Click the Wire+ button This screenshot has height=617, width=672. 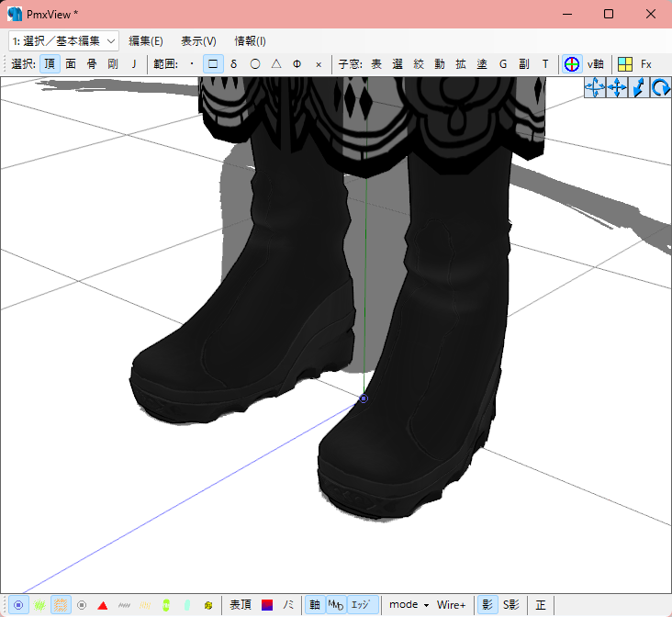(451, 605)
